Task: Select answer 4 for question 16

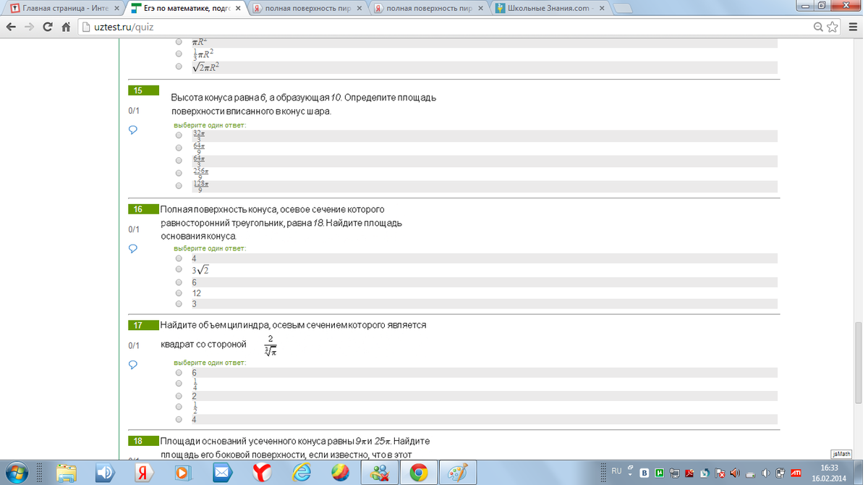Action: [179, 258]
